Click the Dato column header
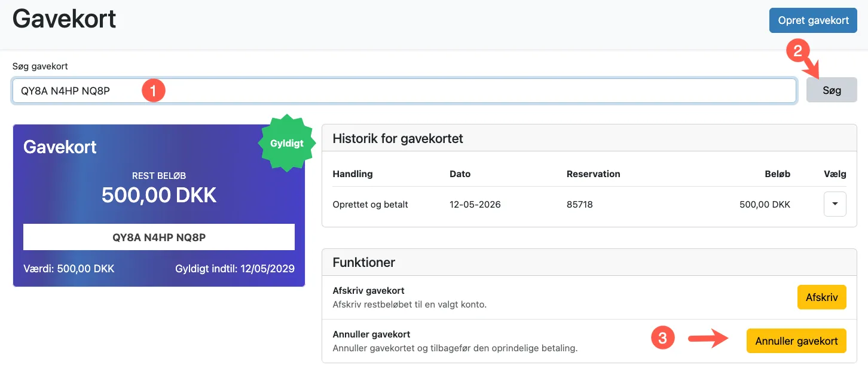This screenshot has height=374, width=868. (x=460, y=174)
